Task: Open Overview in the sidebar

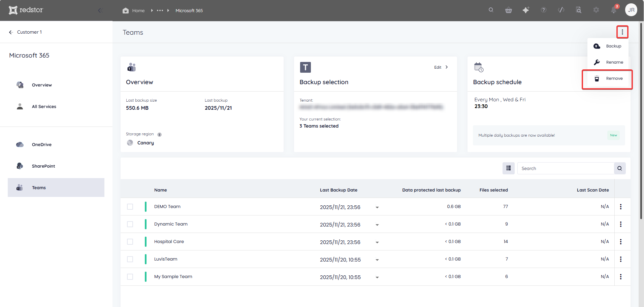Action: 56,85
